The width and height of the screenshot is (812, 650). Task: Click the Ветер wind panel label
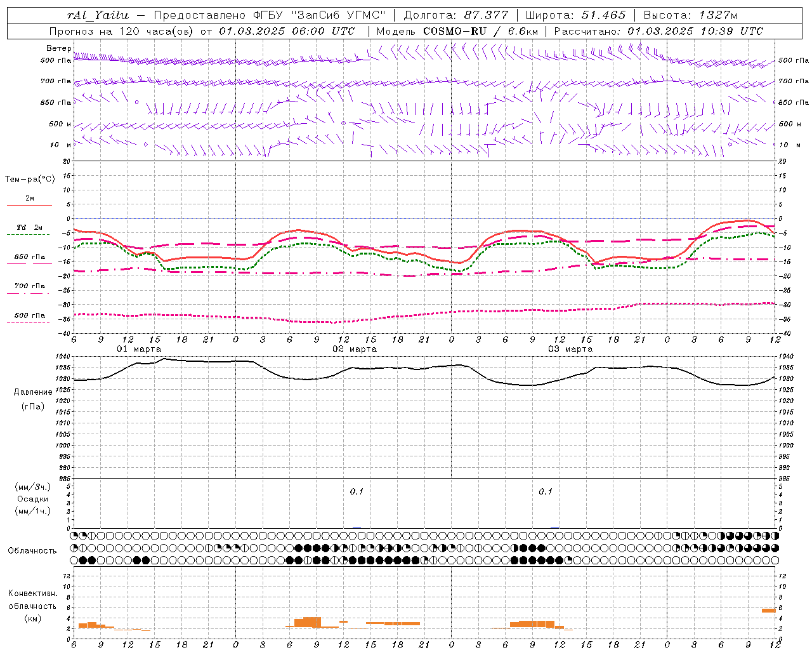pyautogui.click(x=58, y=48)
